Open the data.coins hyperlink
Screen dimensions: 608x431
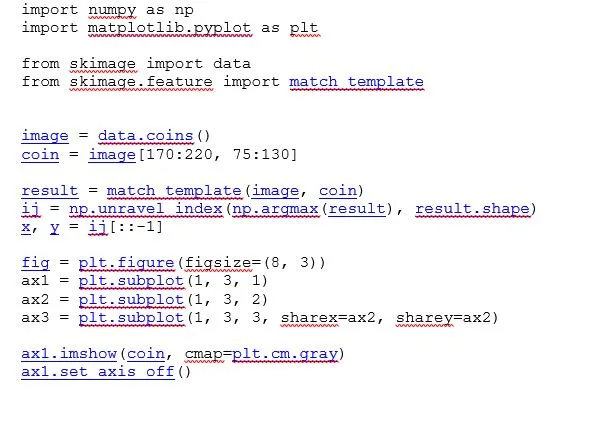point(145,136)
